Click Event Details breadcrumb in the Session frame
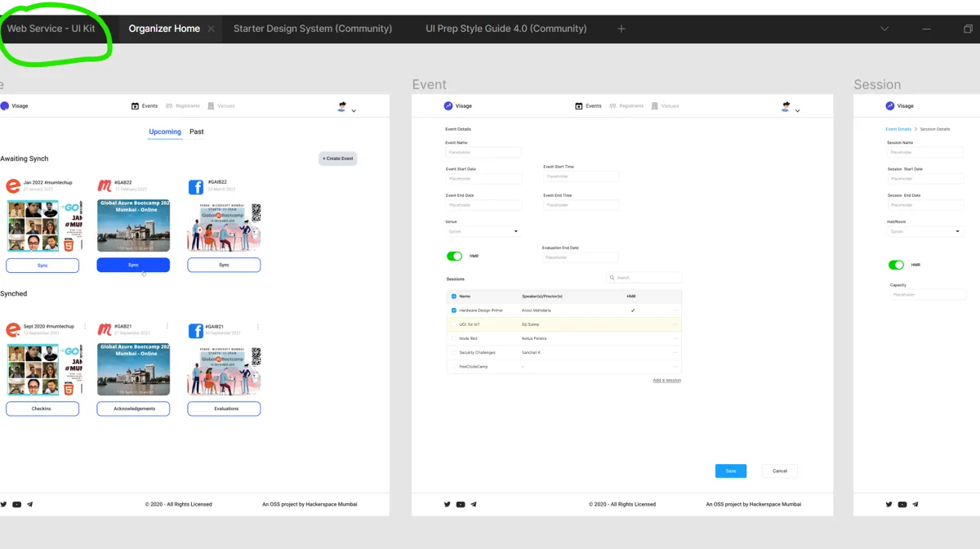Screen dimensions: 980x549 (x=898, y=129)
